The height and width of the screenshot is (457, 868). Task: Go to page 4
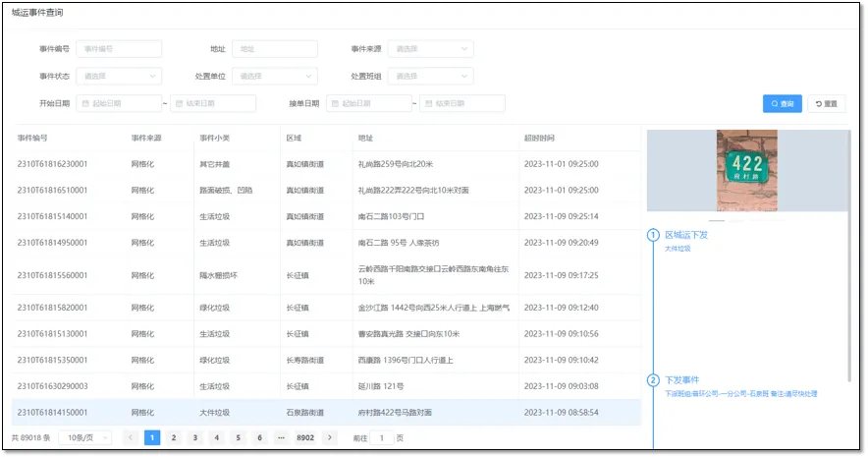coord(216,437)
